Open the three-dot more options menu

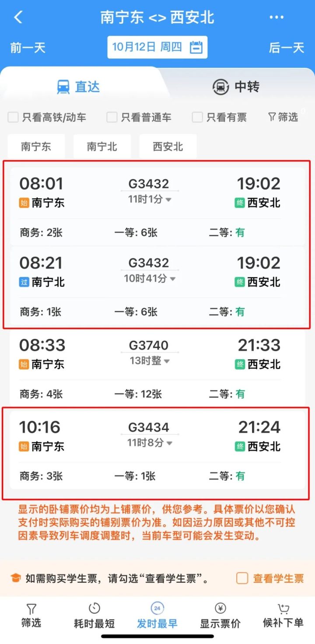[276, 17]
